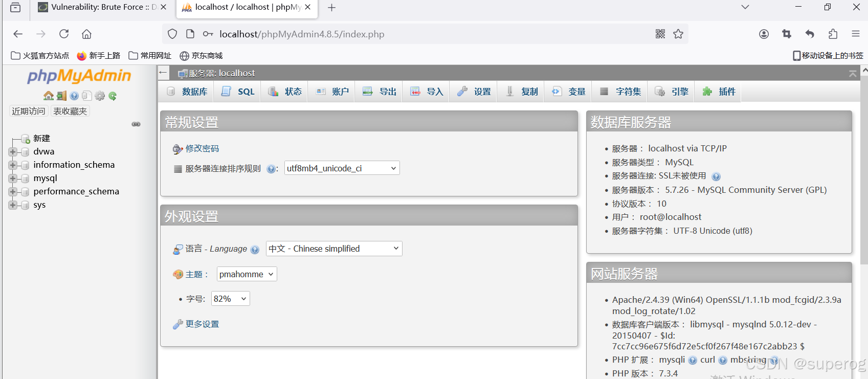Click the phpMyAdmin home icon in sidebar

pyautogui.click(x=49, y=96)
